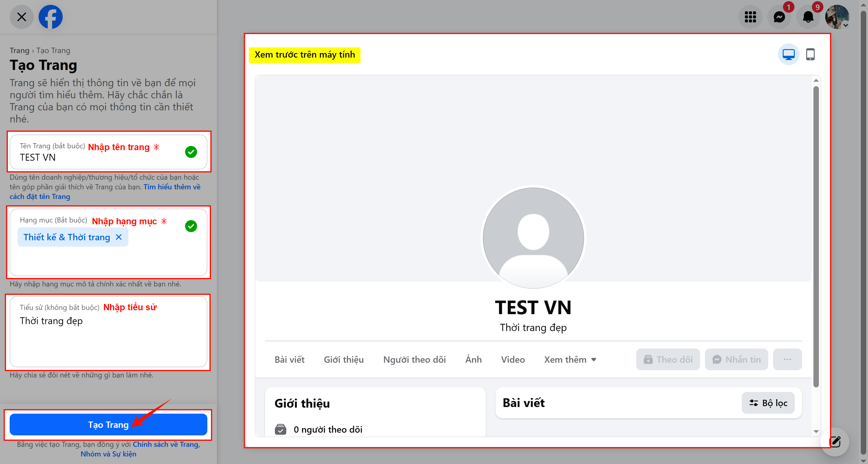The height and width of the screenshot is (464, 868).
Task: Open the Bộ lọc filter button
Action: pos(768,403)
